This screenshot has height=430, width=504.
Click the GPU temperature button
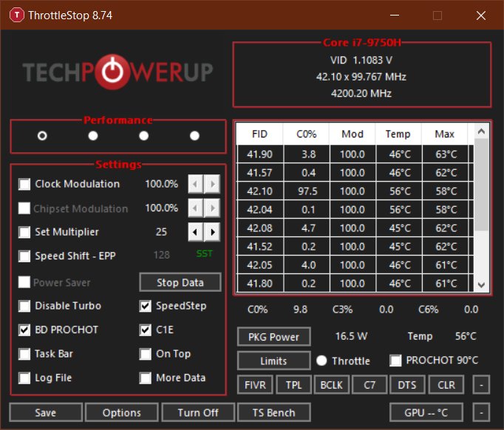point(426,412)
